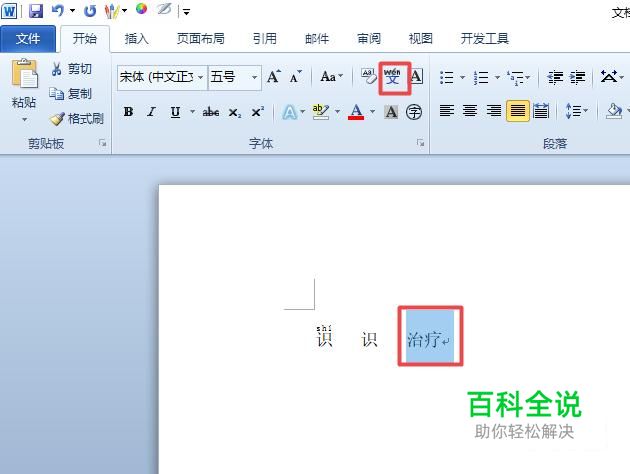
Task: Apply the red font color A
Action: click(x=356, y=112)
